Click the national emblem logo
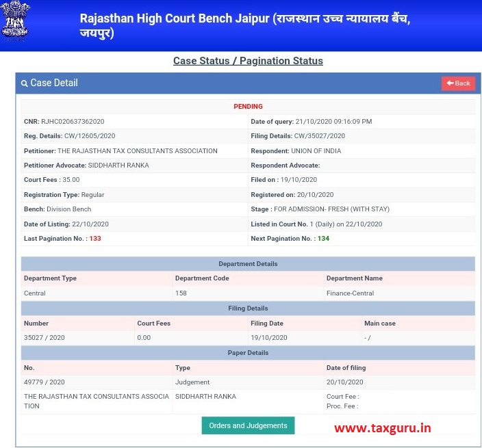482x448 pixels. [15, 21]
